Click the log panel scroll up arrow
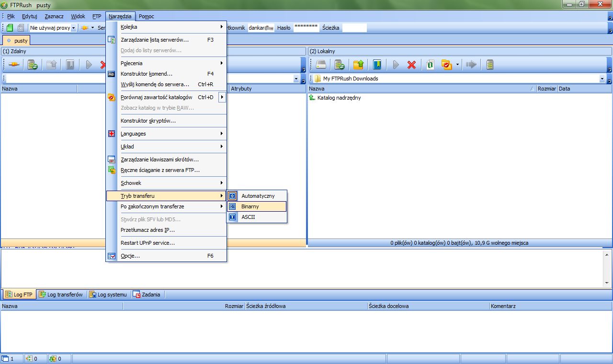 click(608, 255)
